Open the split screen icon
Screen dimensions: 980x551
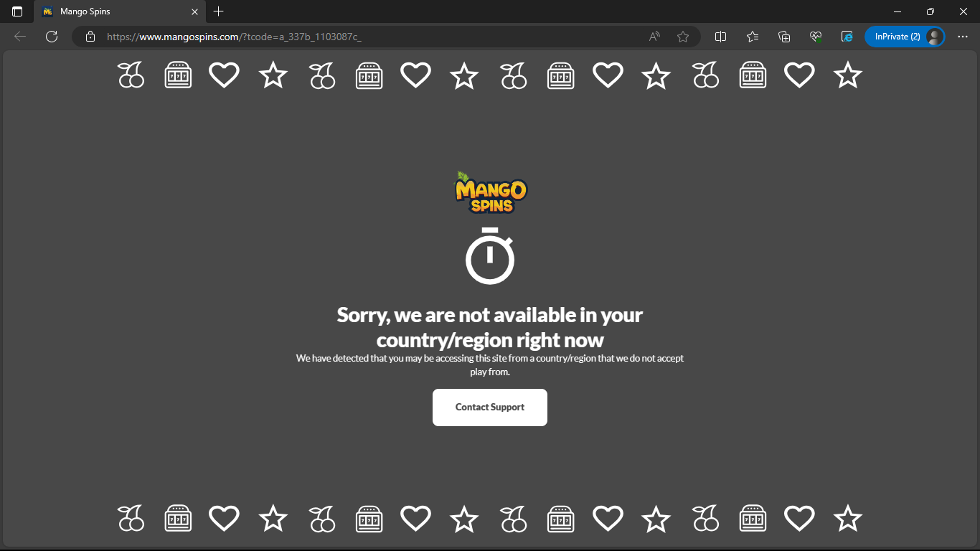click(x=721, y=37)
